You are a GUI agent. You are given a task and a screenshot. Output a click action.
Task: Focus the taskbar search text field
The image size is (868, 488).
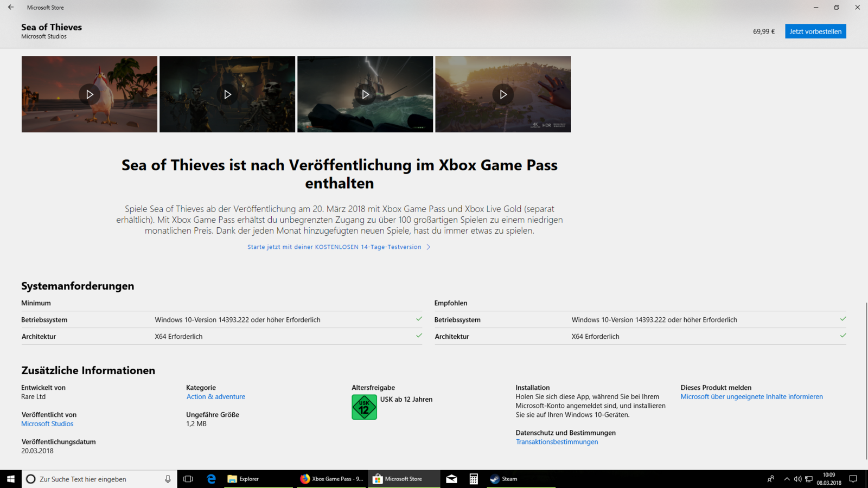99,479
